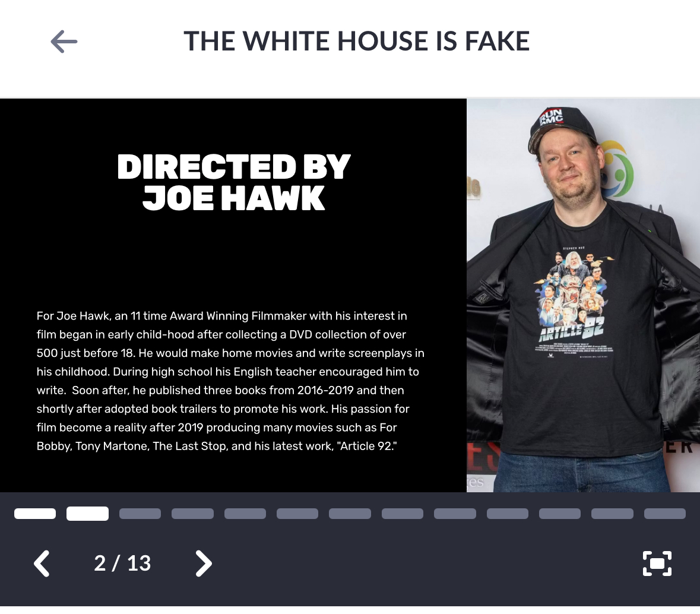Jump to the third slide indicator

coord(140,514)
